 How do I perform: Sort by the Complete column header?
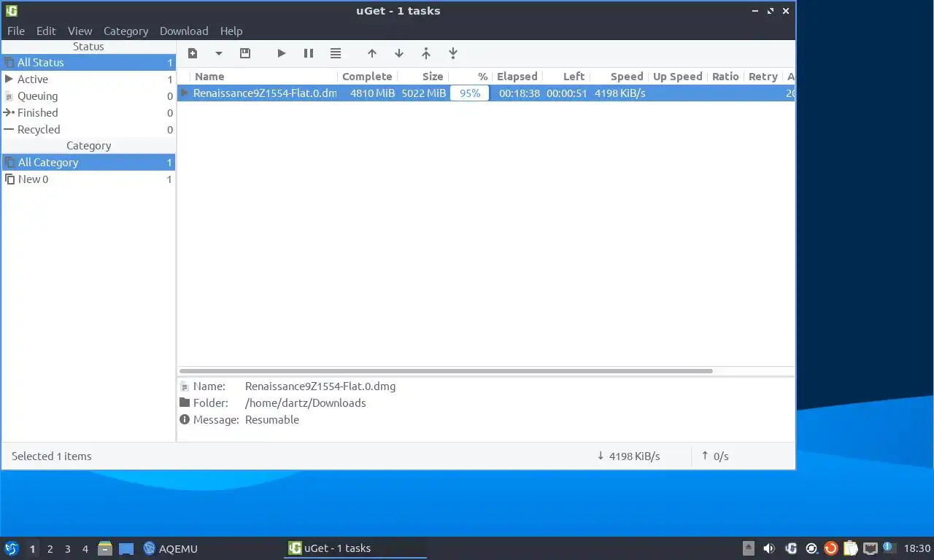(367, 77)
